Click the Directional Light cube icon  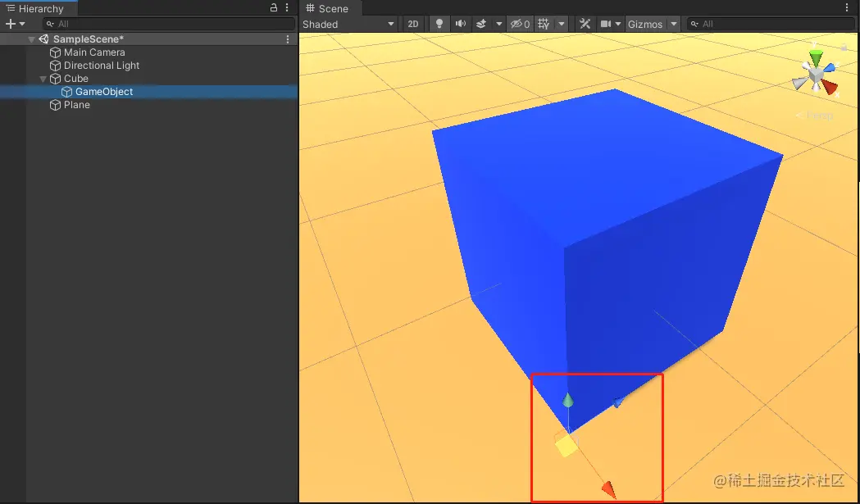point(56,66)
